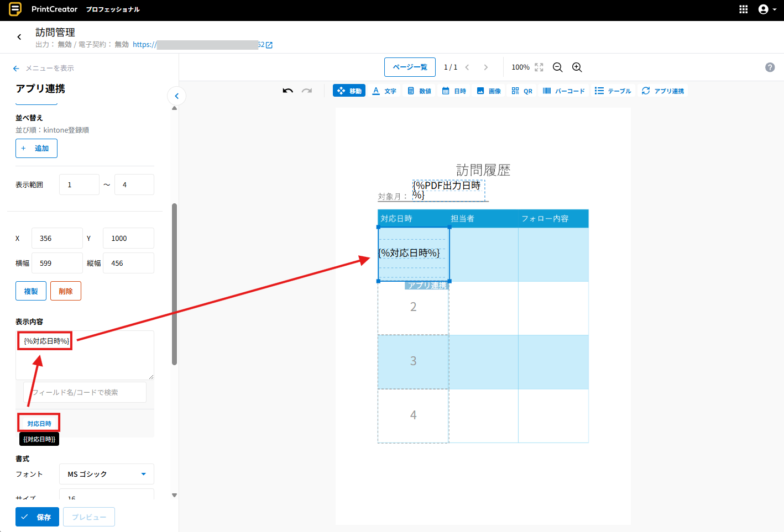Screen dimensions: 784x532
Task: Select the 文字 text tool
Action: (x=384, y=91)
